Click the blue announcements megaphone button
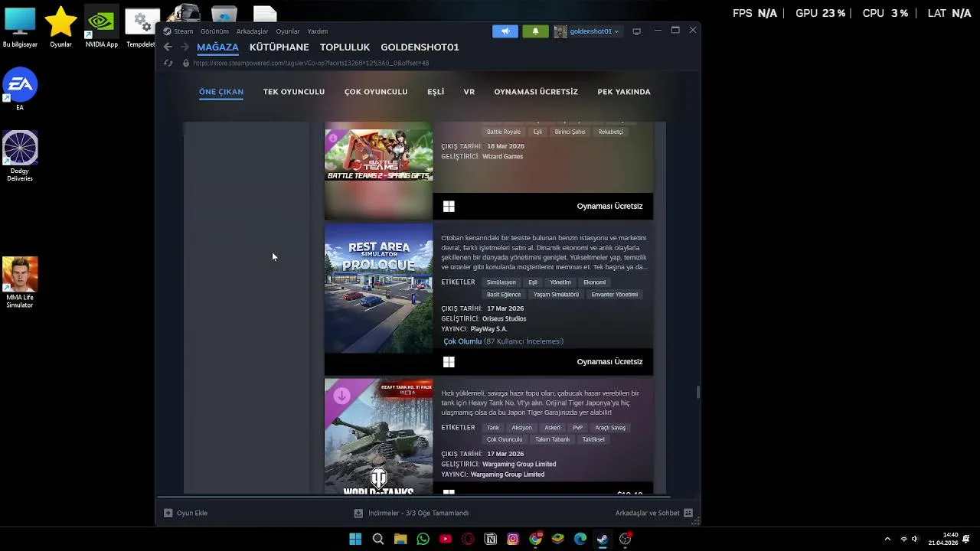Screen dimensions: 980x551 click(505, 31)
